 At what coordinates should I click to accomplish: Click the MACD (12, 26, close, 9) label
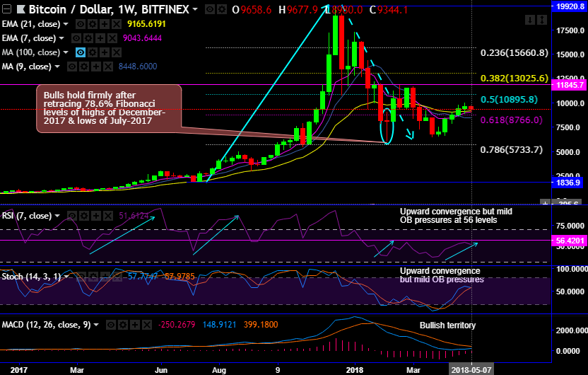click(46, 325)
